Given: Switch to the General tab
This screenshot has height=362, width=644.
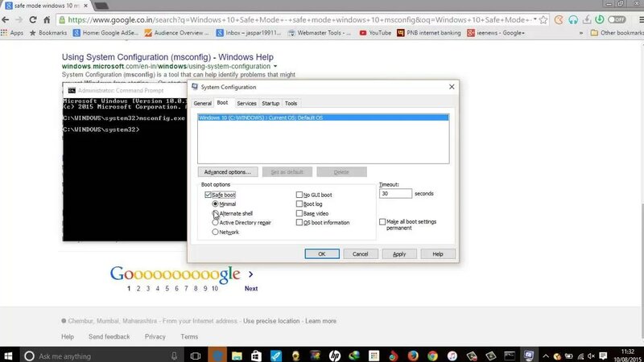Looking at the screenshot, I should (x=203, y=104).
